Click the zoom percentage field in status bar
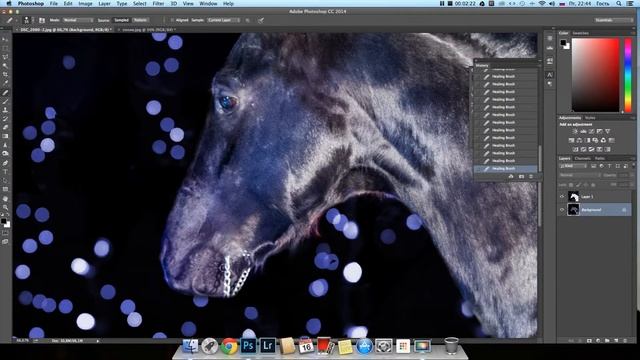640x360 pixels. [x=22, y=340]
